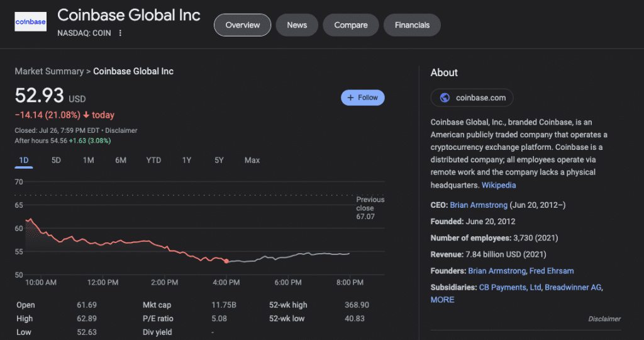
Task: Click the Coinbase logo thumbnail
Action: pos(30,22)
